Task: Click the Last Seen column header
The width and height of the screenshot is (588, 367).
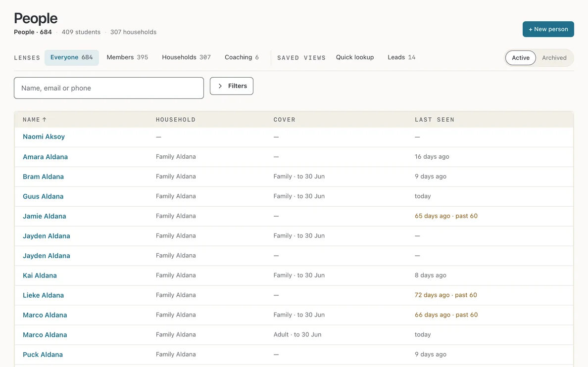Action: [434, 120]
